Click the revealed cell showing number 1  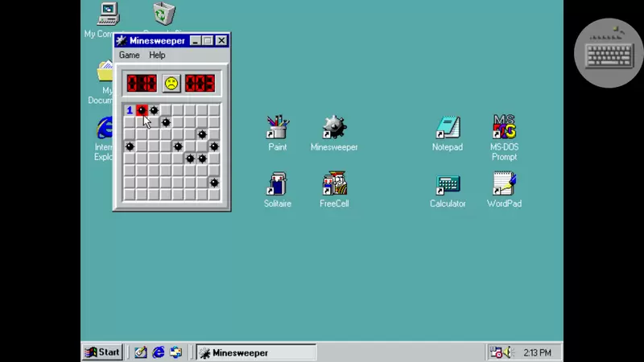click(x=130, y=110)
